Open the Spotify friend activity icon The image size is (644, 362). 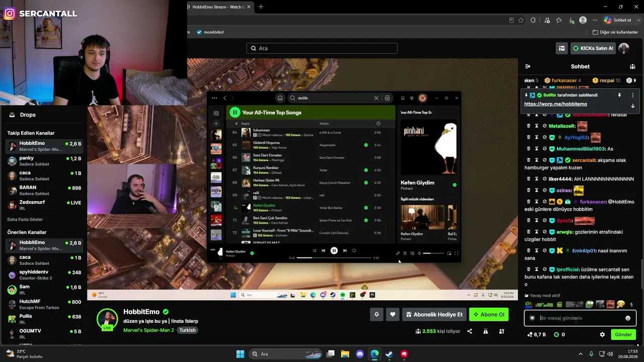pyautogui.click(x=412, y=98)
